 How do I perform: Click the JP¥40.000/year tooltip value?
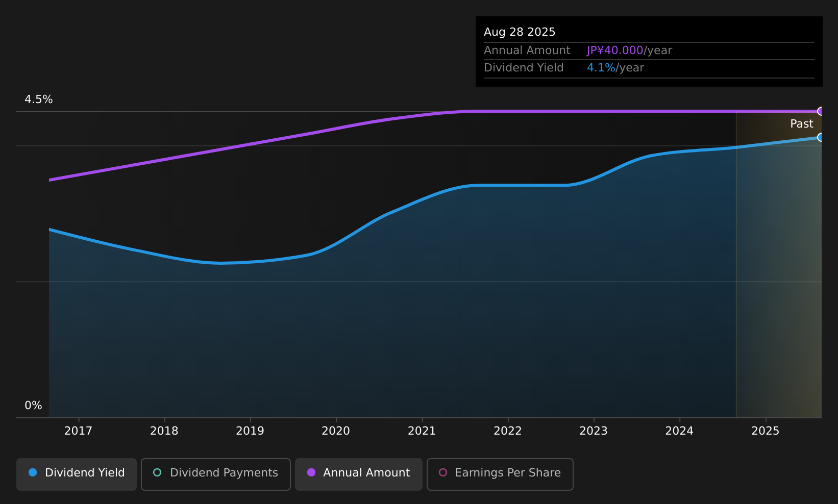click(629, 51)
